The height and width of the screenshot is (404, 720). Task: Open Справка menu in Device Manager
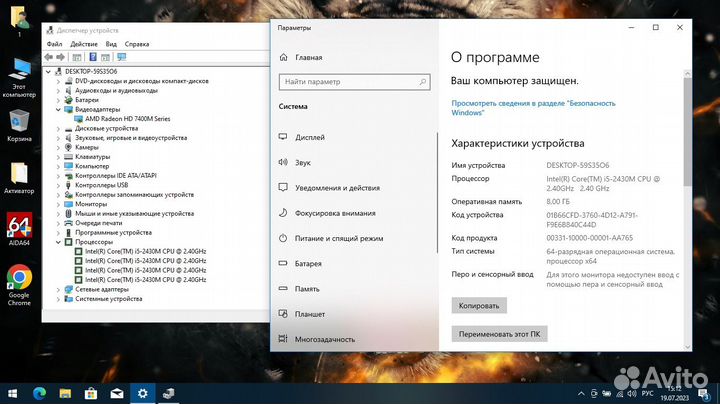[x=137, y=44]
